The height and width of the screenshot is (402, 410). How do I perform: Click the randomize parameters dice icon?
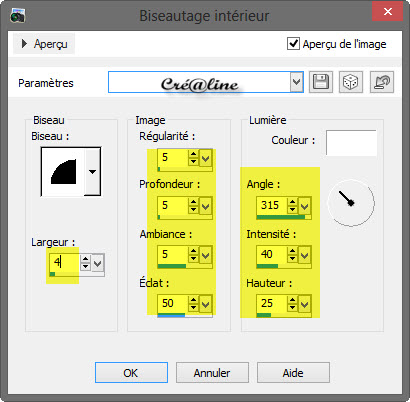(x=351, y=82)
